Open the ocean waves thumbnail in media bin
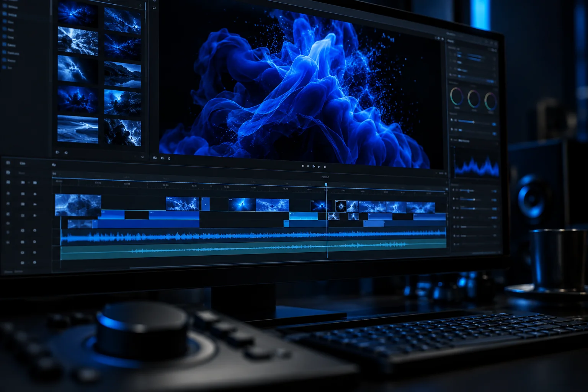This screenshot has height=392, width=588. (78, 129)
